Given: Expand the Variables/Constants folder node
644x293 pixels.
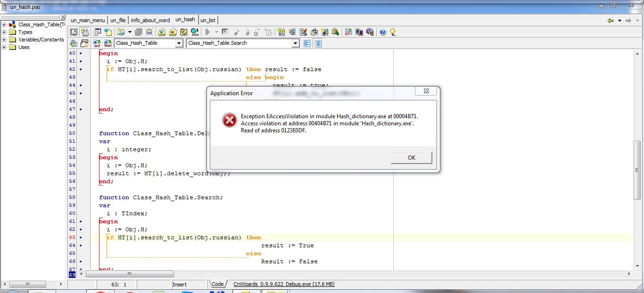Looking at the screenshot, I should 4,40.
